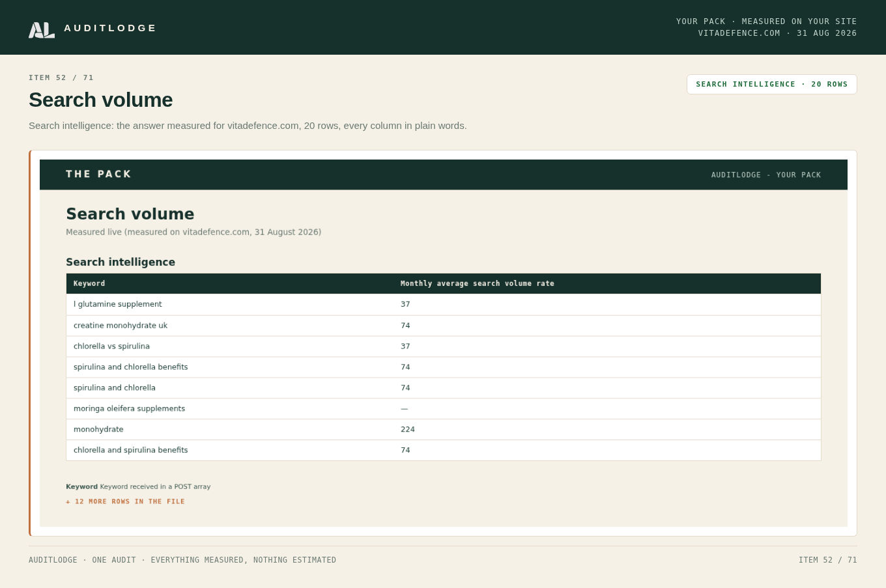Click the AuditLodge AL logo icon
The width and height of the screenshot is (886, 588).
tap(42, 30)
